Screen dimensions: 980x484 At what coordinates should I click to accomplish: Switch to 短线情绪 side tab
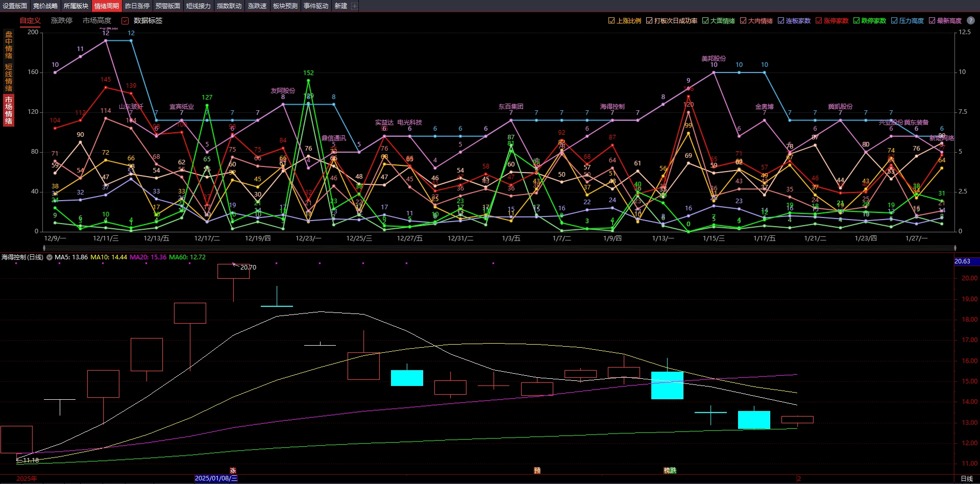[9, 78]
